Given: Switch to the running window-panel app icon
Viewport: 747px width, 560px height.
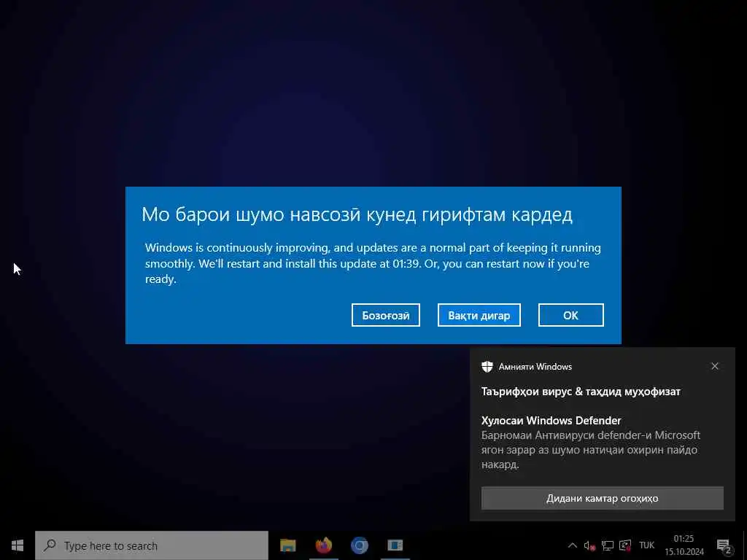Looking at the screenshot, I should 395,545.
